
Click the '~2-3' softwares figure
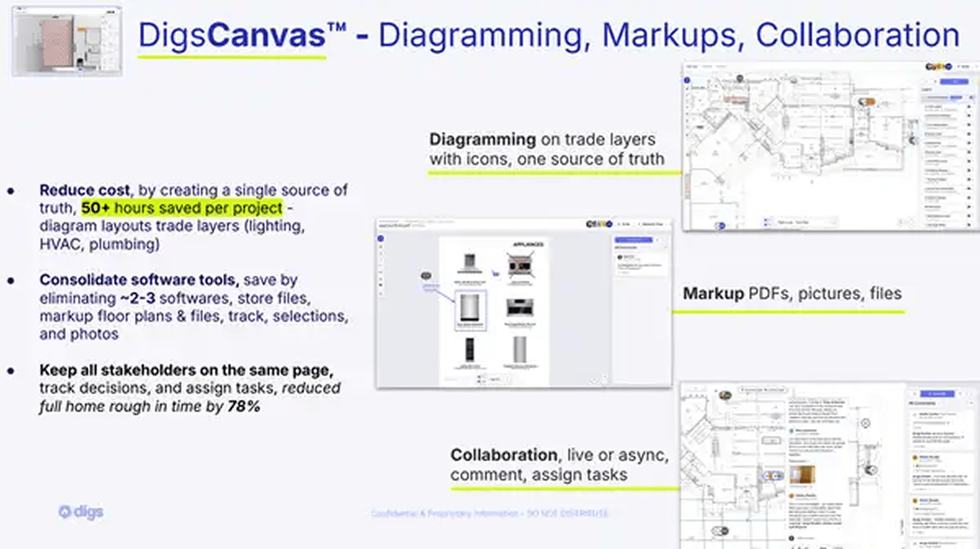137,298
